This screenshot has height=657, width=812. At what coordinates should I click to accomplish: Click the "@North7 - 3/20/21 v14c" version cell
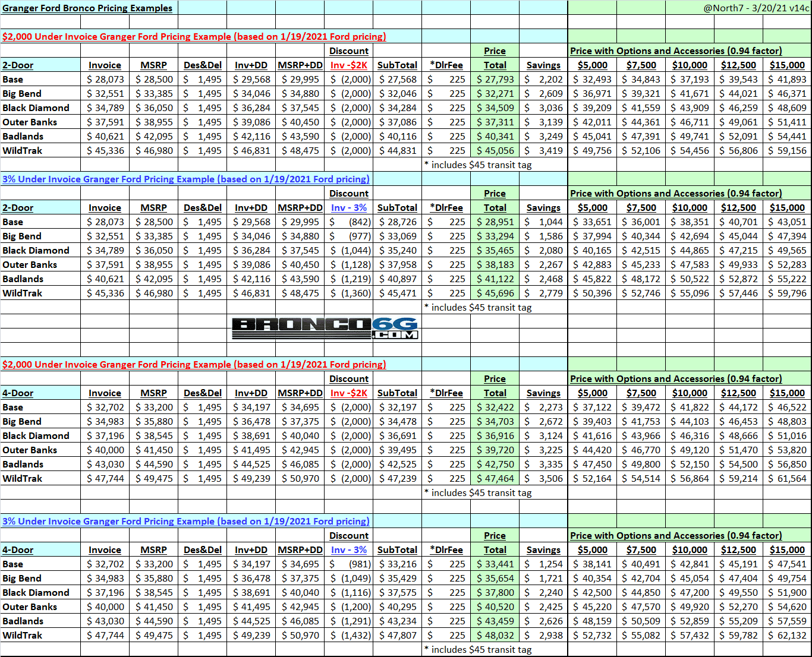[756, 8]
